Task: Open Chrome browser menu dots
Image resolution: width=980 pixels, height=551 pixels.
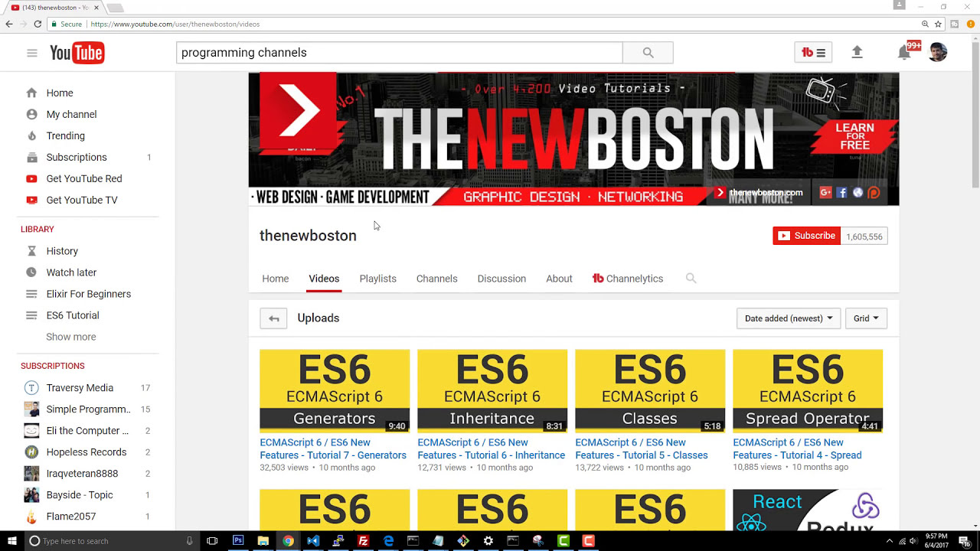Action: (971, 24)
